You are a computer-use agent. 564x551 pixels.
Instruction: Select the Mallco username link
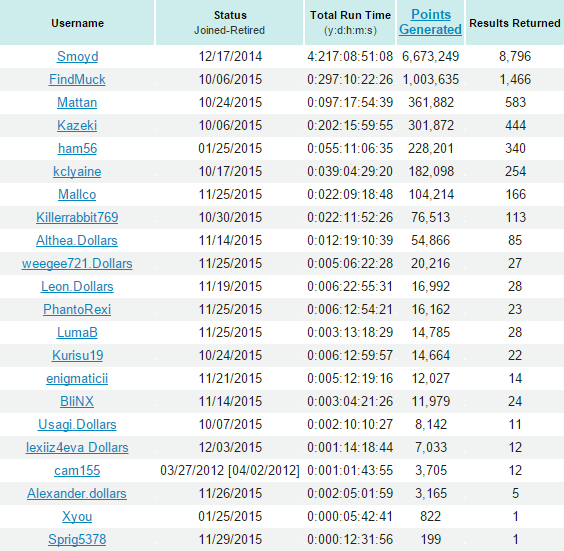77,195
